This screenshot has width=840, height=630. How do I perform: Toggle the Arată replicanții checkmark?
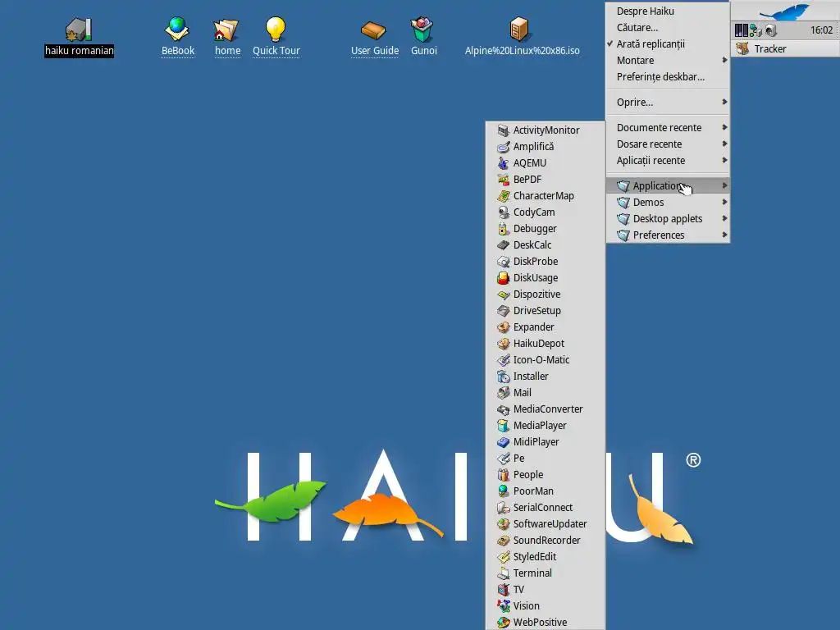pyautogui.click(x=668, y=44)
